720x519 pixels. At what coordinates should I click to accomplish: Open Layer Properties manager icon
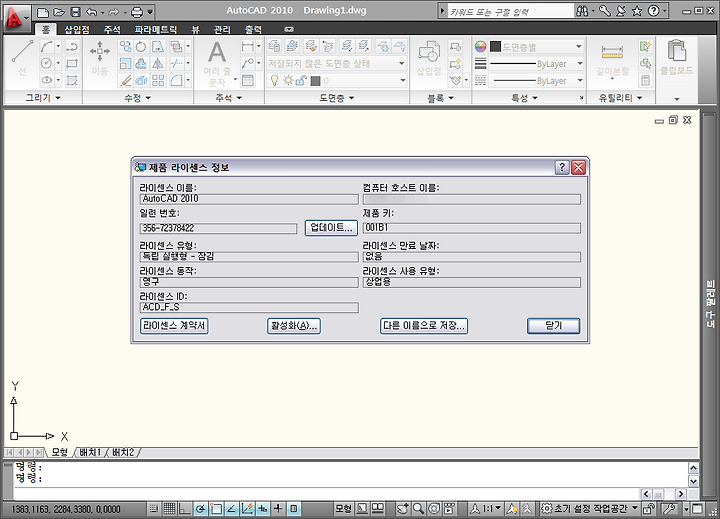pyautogui.click(x=275, y=46)
